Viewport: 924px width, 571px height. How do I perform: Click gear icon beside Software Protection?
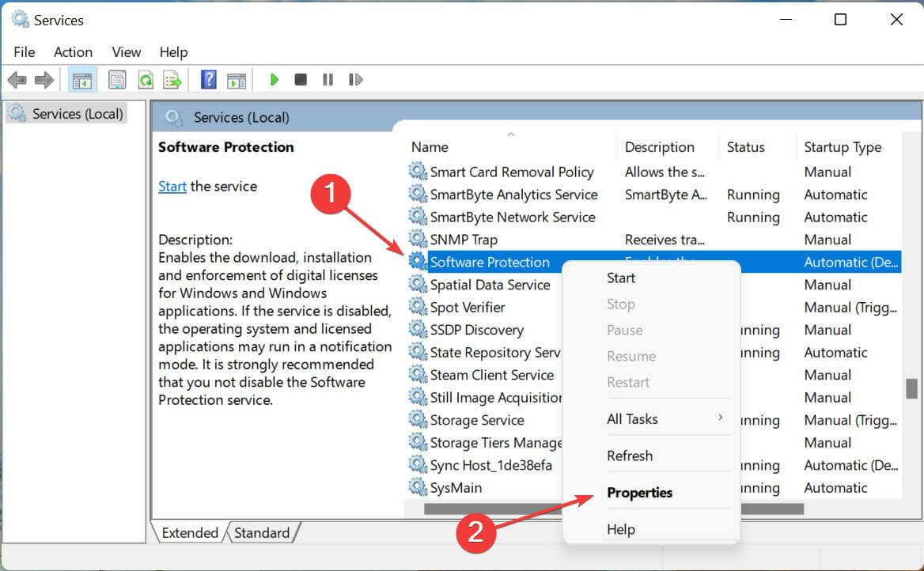pos(418,261)
